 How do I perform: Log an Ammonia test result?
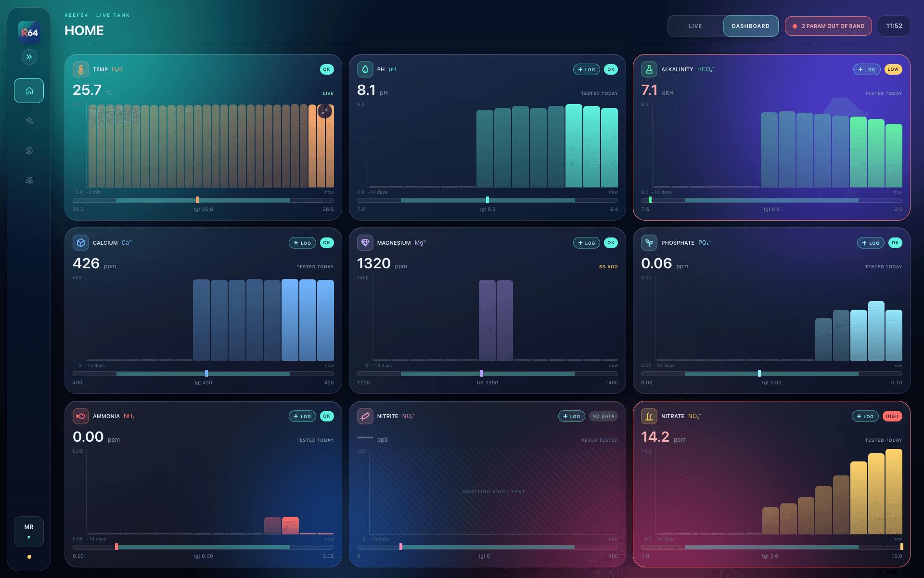pyautogui.click(x=302, y=416)
